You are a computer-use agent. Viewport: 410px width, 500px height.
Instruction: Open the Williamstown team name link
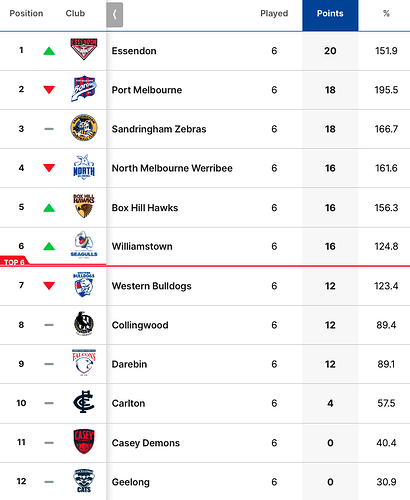(142, 246)
